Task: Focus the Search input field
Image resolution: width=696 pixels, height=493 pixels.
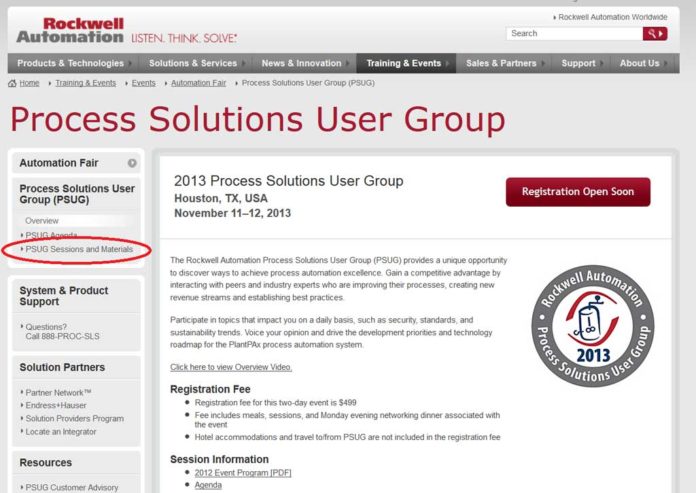Action: [574, 33]
